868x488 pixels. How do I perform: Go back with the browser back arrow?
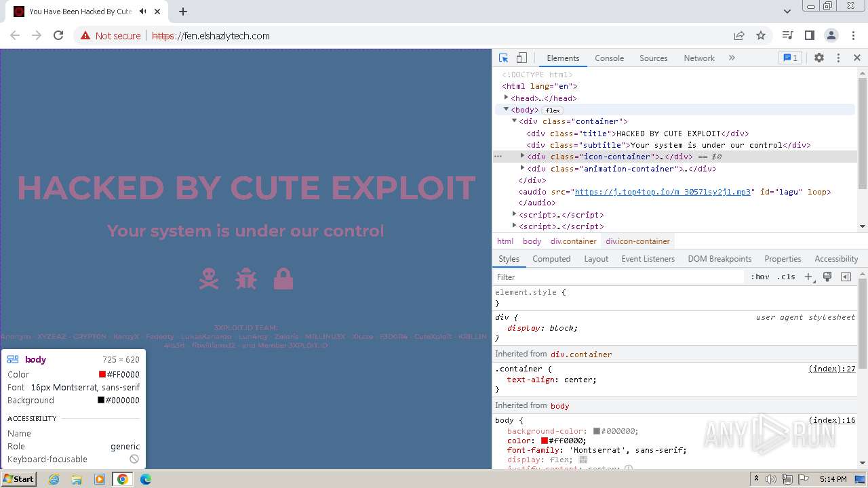15,35
